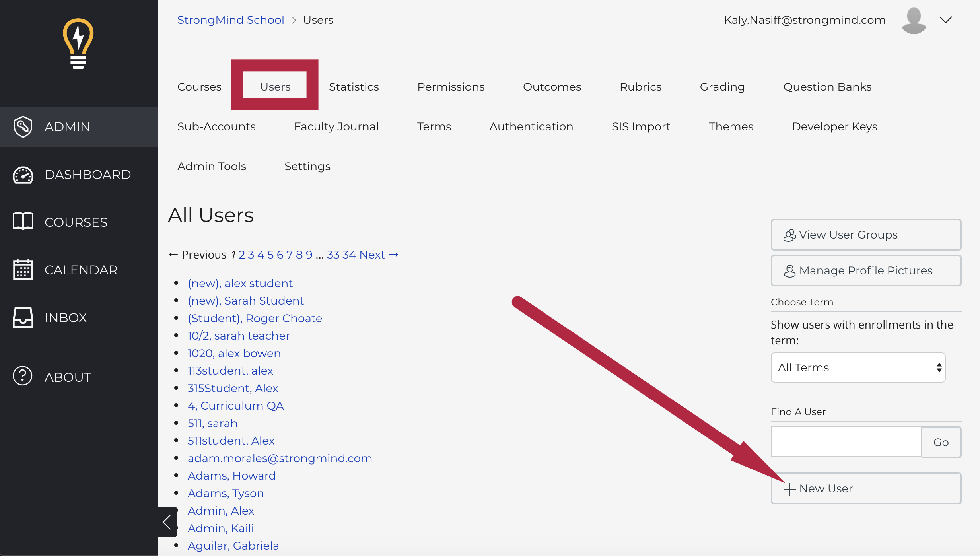
Task: Open the Admin shield icon in sidebar
Action: point(23,127)
